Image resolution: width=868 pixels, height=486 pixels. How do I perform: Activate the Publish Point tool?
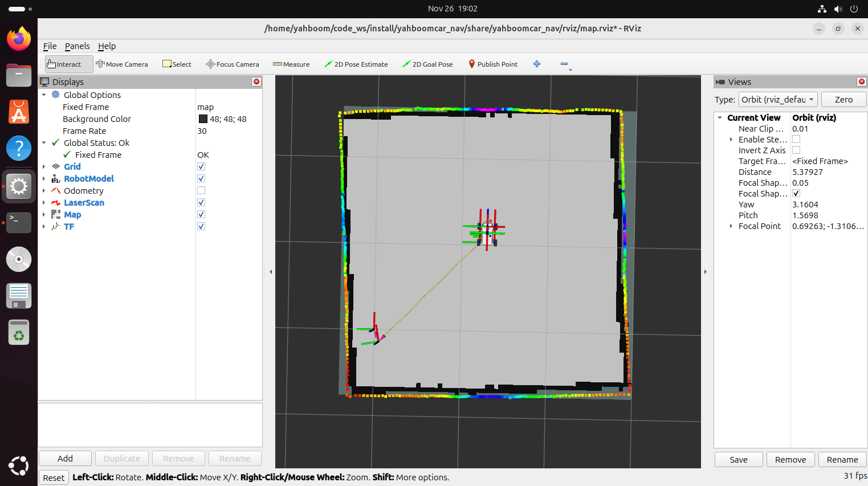click(493, 64)
